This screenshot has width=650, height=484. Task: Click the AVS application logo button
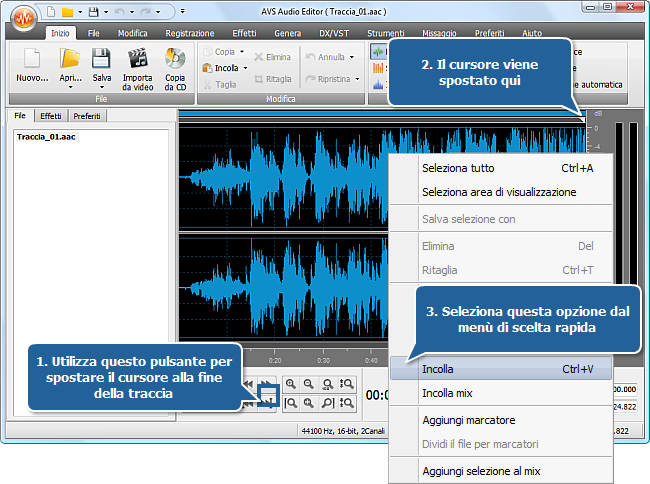pos(22,18)
